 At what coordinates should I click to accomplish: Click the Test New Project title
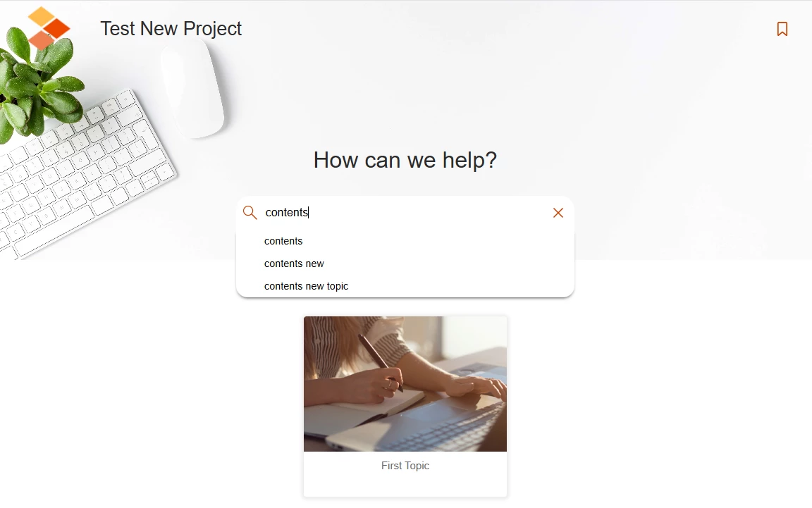pyautogui.click(x=171, y=28)
